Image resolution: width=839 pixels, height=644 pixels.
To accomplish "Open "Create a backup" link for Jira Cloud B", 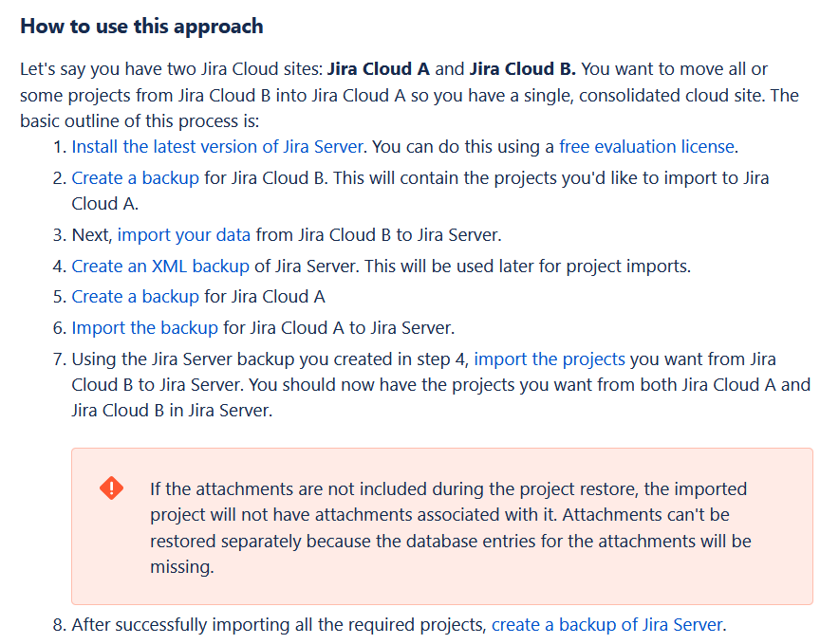I will (135, 177).
